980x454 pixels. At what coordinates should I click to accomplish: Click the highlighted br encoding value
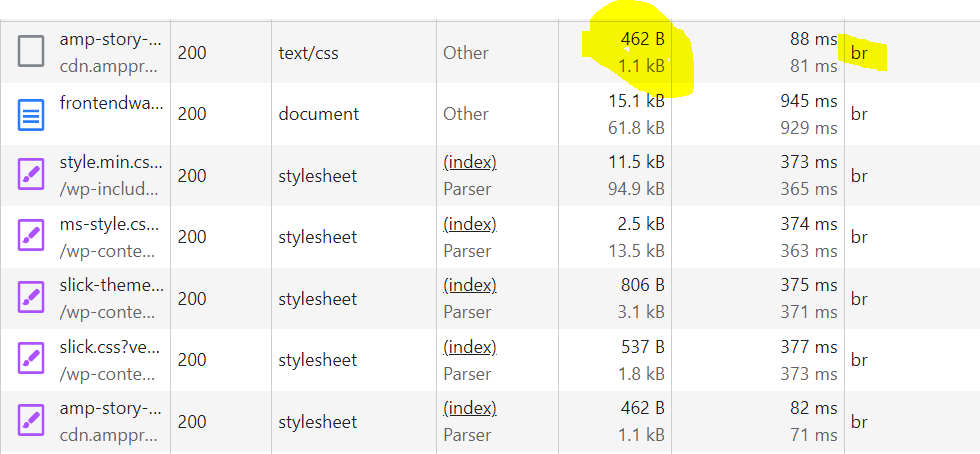860,51
